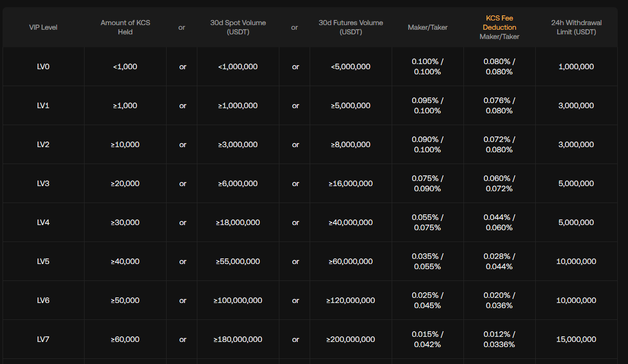Click the ≥18,000,000 spot volume in LV4
Screen dimensions: 628x364
coord(238,223)
